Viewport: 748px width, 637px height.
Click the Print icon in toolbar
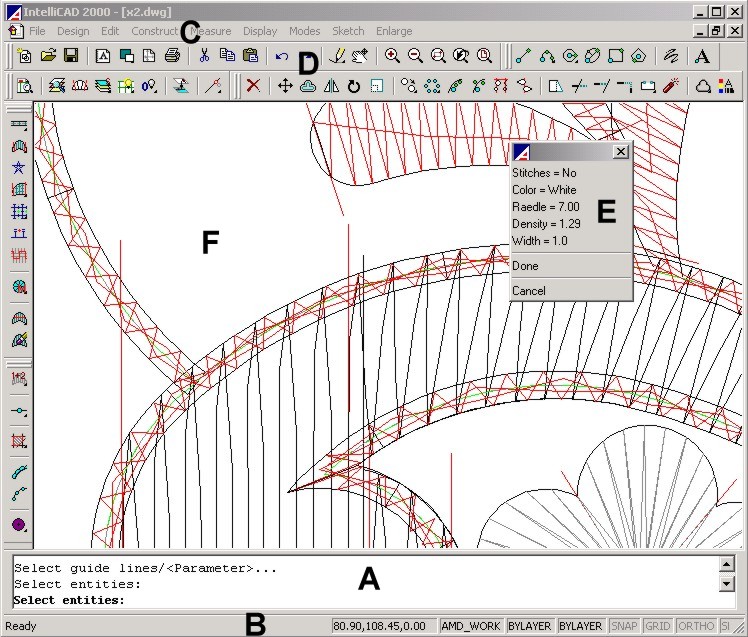point(172,57)
